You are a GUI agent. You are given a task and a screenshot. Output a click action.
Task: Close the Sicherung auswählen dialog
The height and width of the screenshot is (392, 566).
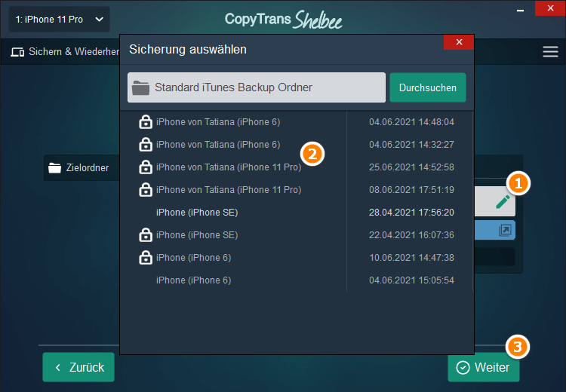(459, 42)
